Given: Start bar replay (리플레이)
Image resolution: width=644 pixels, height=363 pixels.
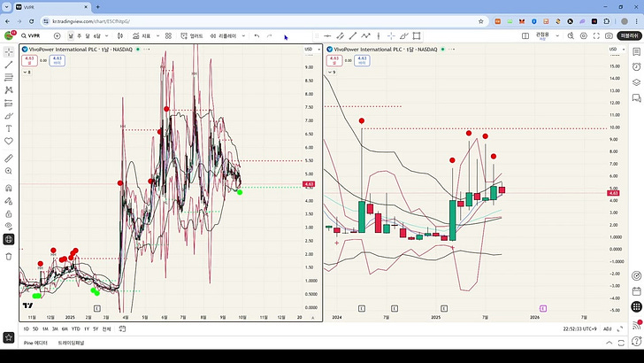Looking at the screenshot, I should click(x=224, y=35).
